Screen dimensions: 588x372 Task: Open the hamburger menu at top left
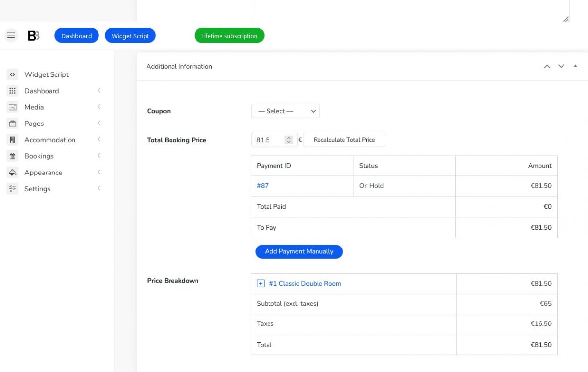11,35
